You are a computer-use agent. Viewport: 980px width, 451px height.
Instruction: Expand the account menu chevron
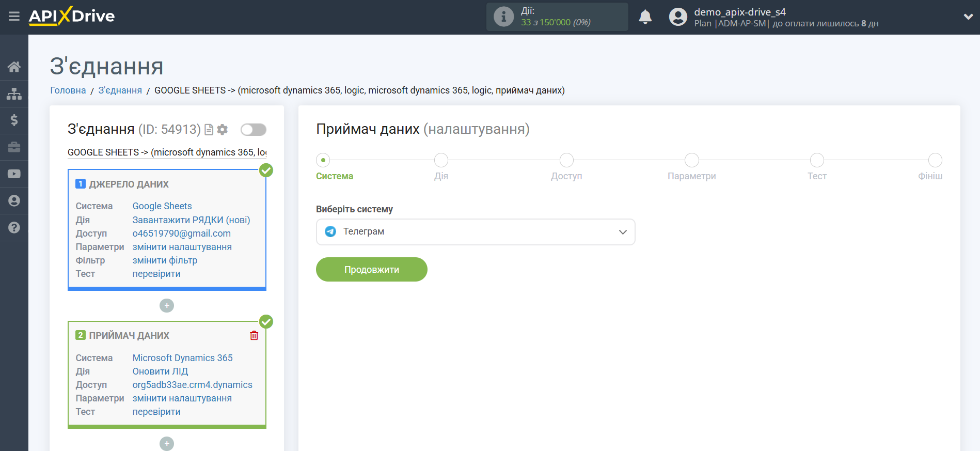tap(968, 17)
